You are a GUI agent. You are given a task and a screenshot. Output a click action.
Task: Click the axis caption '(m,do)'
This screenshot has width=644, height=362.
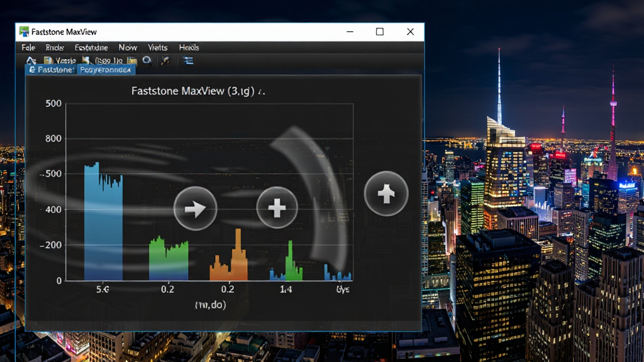210,305
